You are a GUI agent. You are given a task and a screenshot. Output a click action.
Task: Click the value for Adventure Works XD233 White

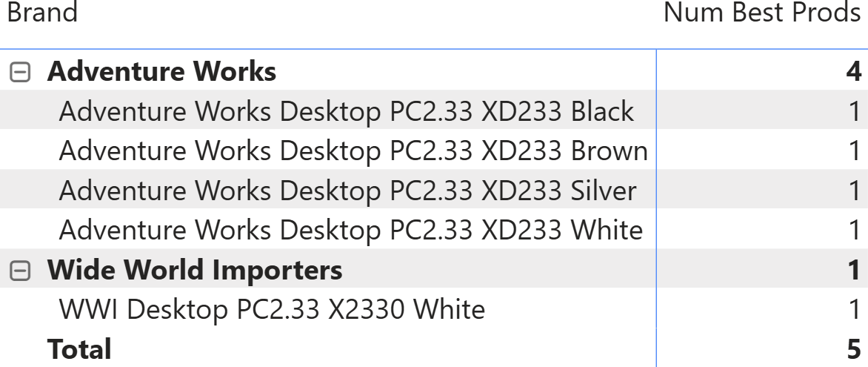pos(855,230)
